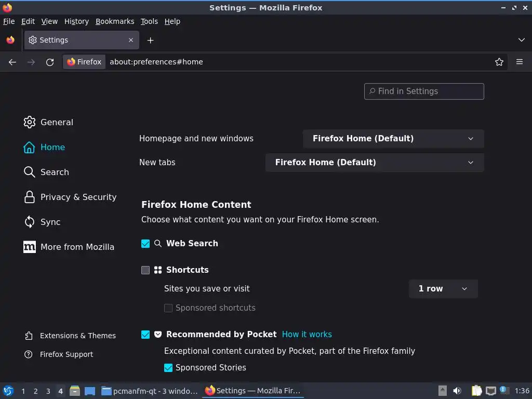Open More from Mozilla page
This screenshot has height=399, width=532.
pos(69,247)
